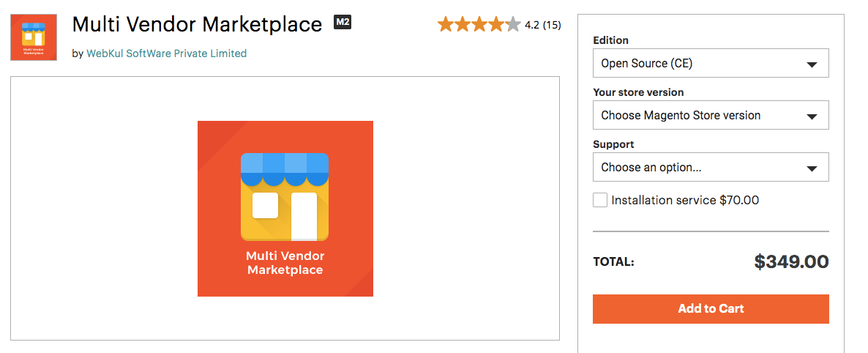The image size is (868, 353).
Task: Click the Add to Cart button
Action: pyautogui.click(x=711, y=308)
